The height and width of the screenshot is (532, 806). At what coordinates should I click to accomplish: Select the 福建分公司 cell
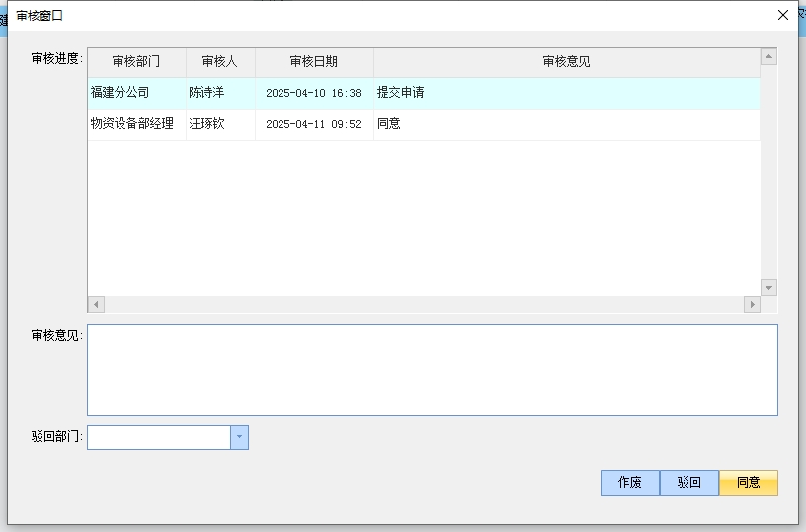136,93
